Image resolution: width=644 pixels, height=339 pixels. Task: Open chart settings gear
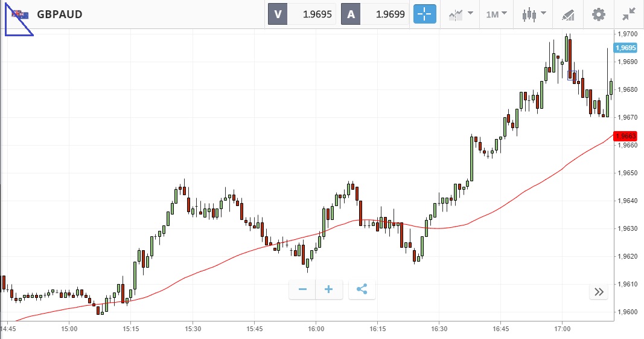(598, 14)
